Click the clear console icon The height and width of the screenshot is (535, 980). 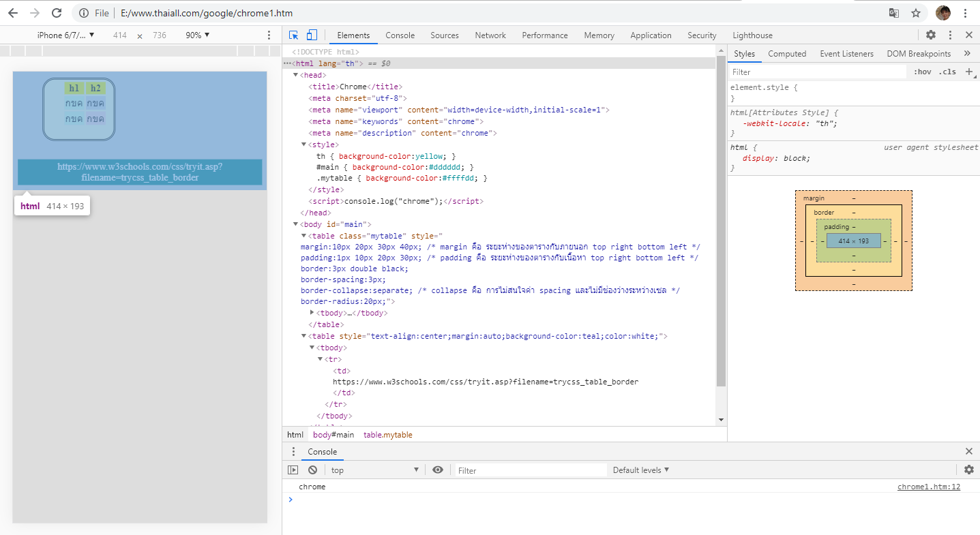[312, 470]
